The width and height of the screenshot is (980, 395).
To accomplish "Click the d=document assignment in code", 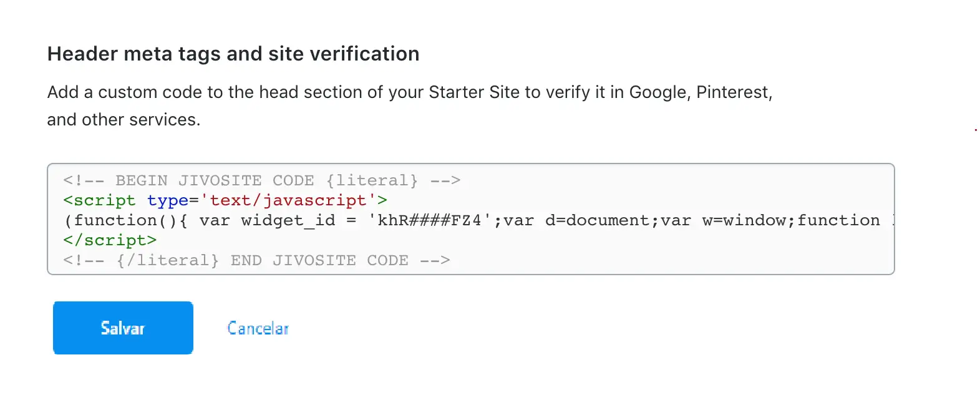I will point(597,221).
